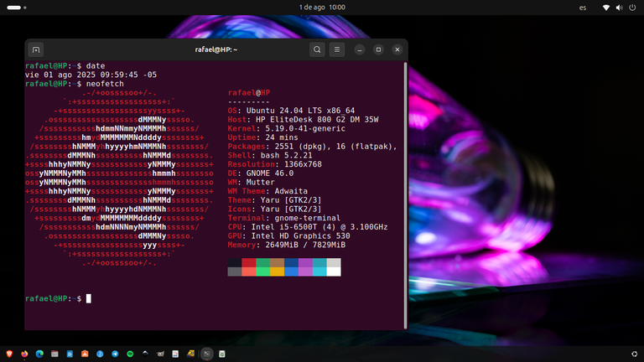644x362 pixels.
Task: Click the terminal value 'gnome-terminal'
Action: [x=308, y=218]
